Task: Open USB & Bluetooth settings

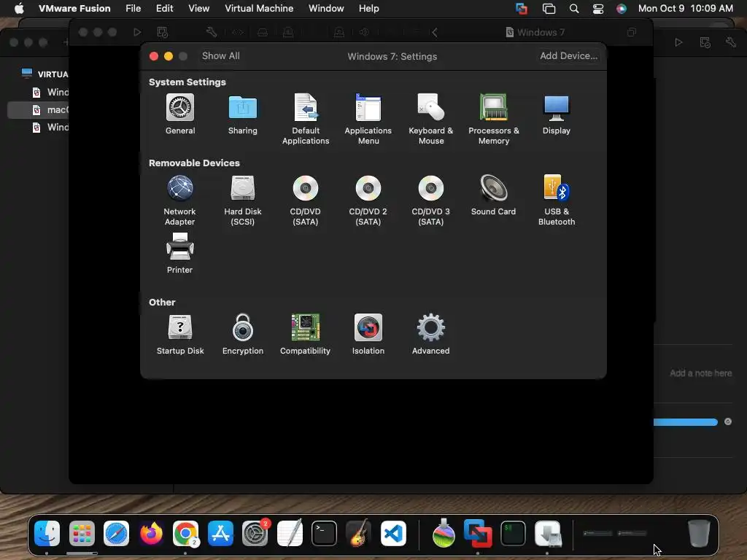Action: tap(556, 200)
